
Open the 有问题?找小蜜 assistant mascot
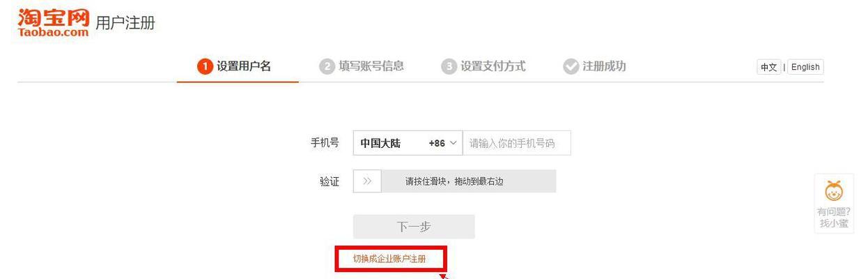point(834,190)
